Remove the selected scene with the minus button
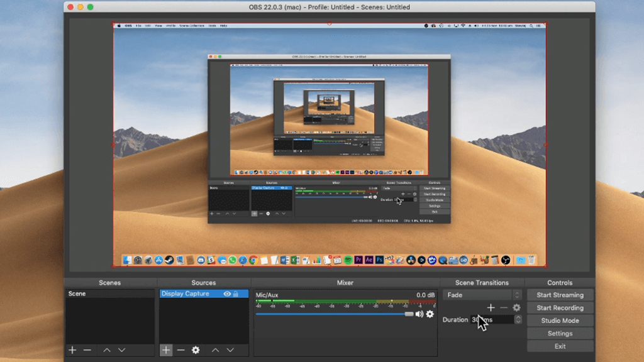Screen dimensions: 644x362 click(x=87, y=350)
